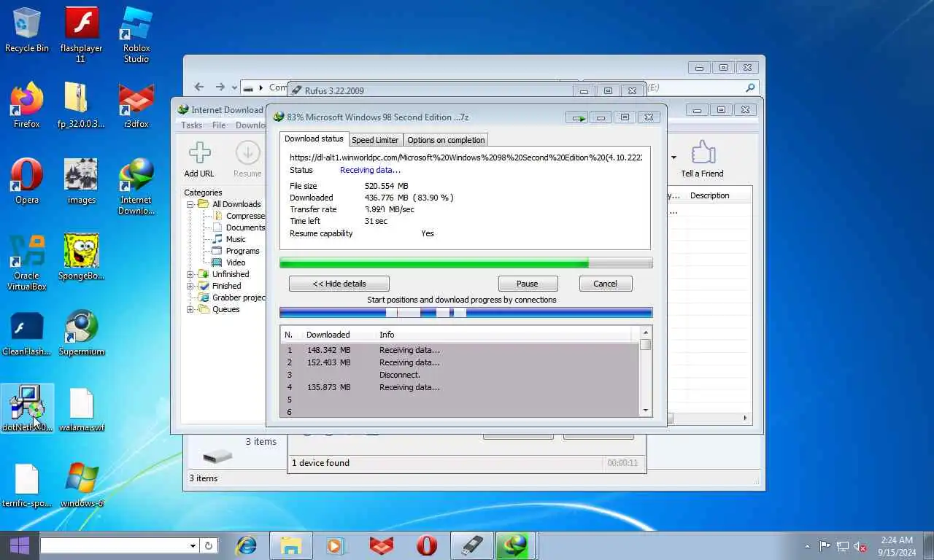The width and height of the screenshot is (934, 560).
Task: Select the Documents category page icon
Action: pos(217,227)
